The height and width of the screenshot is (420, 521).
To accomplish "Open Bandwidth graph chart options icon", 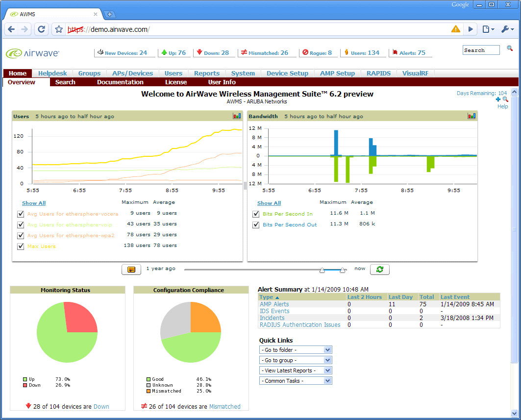I will pyautogui.click(x=472, y=116).
